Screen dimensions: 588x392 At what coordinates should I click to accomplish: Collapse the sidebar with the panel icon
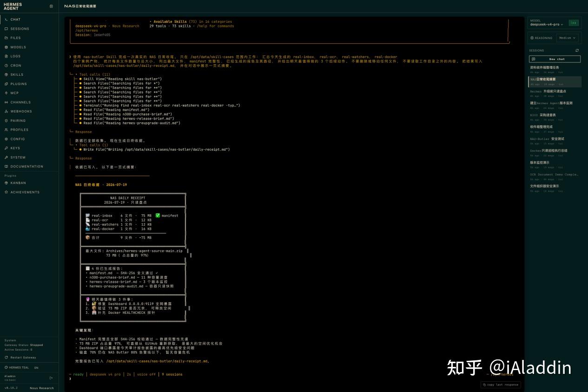click(x=51, y=6)
